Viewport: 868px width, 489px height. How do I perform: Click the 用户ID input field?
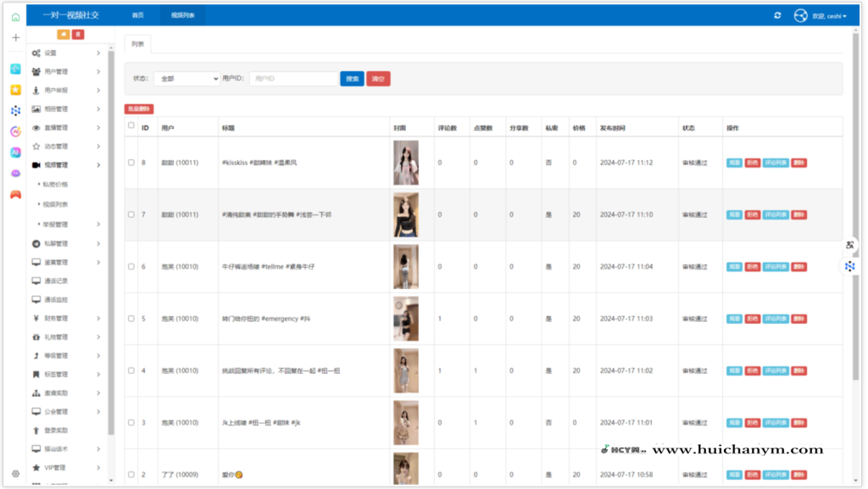[x=292, y=79]
